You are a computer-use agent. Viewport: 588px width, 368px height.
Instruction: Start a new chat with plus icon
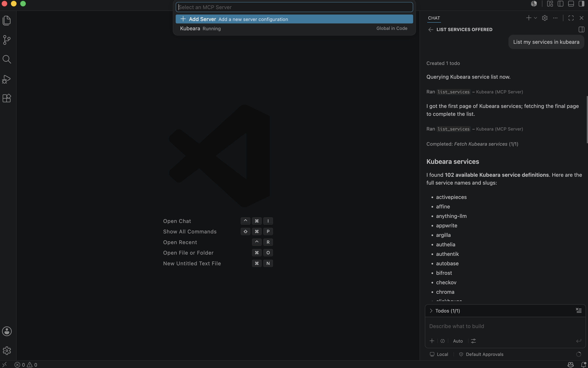click(529, 18)
